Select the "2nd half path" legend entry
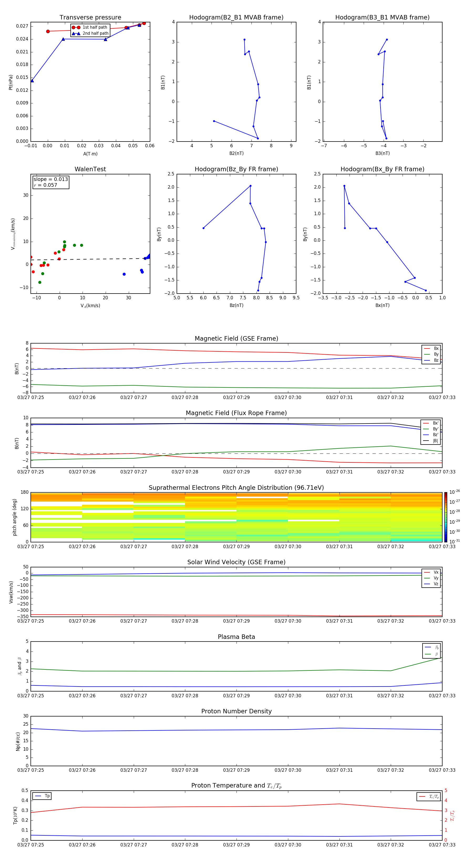This screenshot has height=868, width=473. tap(90, 33)
